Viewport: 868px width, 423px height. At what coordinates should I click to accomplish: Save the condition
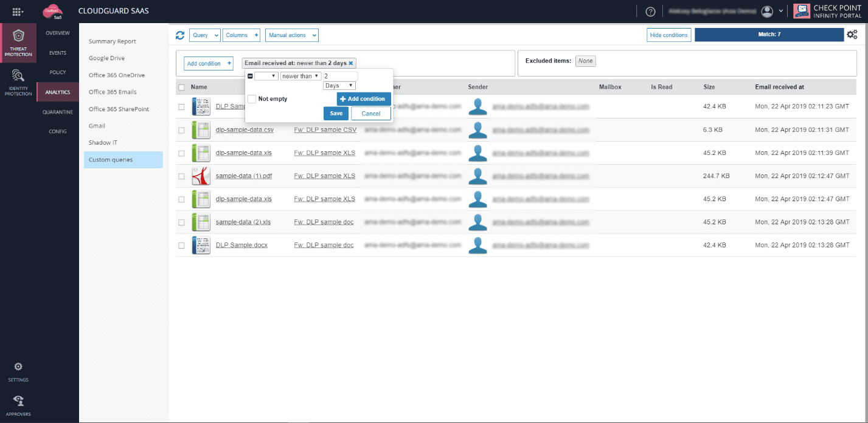336,113
